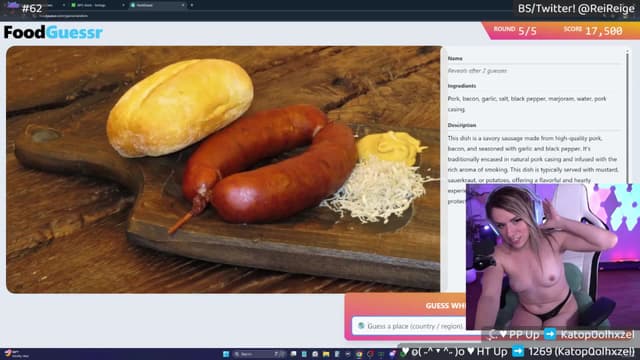Screen dimensions: 640x360
Task: Click the Ingredients heading text
Action: (x=462, y=86)
